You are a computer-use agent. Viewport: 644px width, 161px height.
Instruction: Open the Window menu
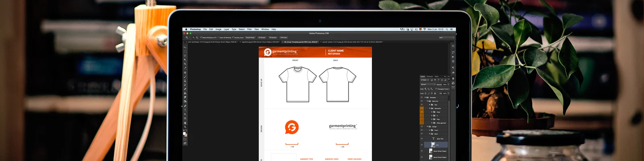(x=265, y=29)
